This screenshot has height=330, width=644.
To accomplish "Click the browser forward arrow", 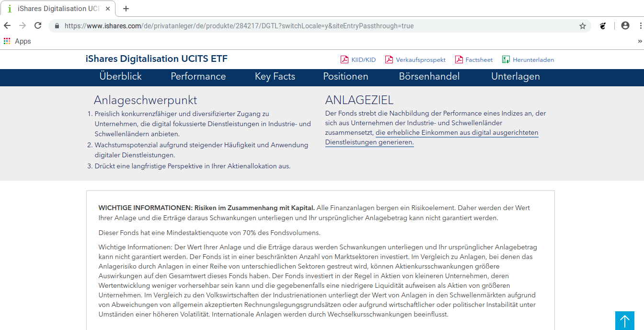I will 23,26.
